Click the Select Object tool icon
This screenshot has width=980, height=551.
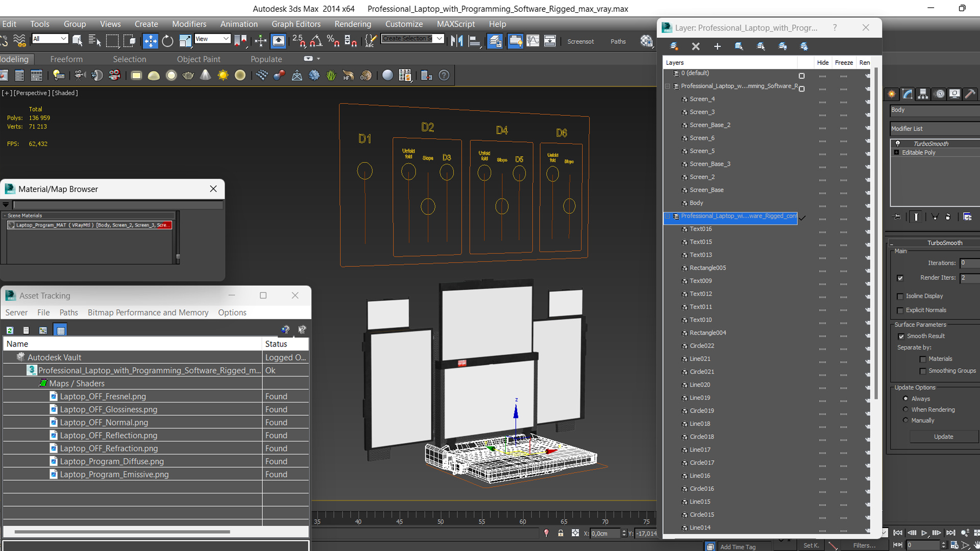tap(78, 41)
